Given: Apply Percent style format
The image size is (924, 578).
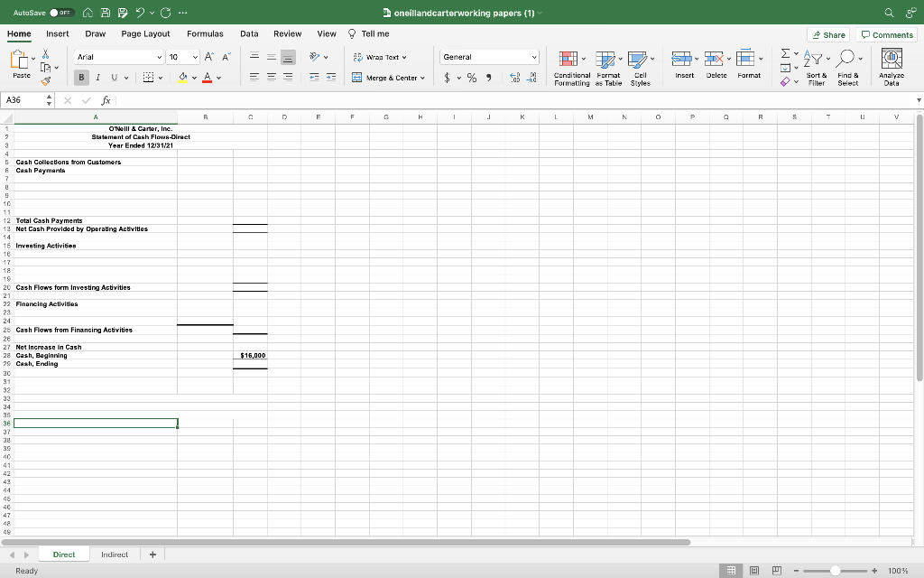Looking at the screenshot, I should click(472, 78).
